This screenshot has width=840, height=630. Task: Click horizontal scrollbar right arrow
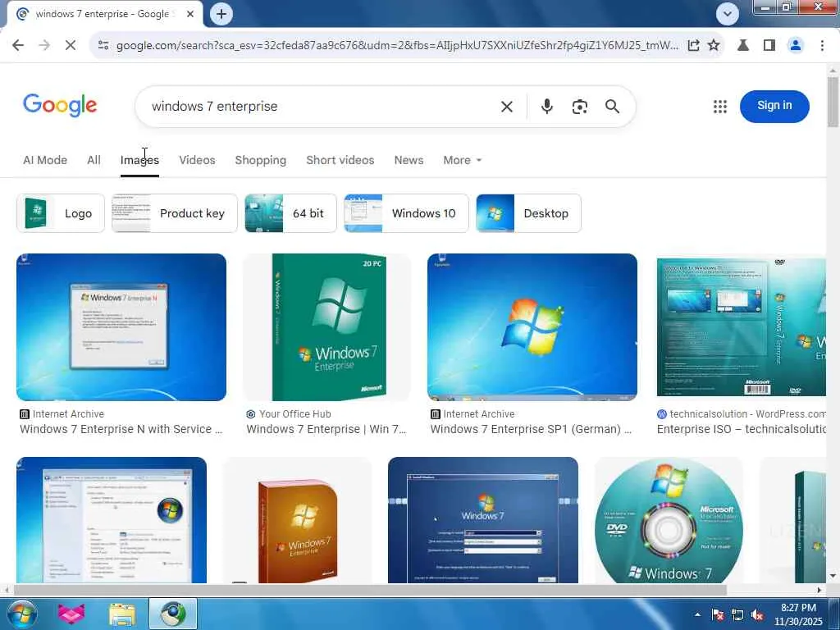[819, 590]
